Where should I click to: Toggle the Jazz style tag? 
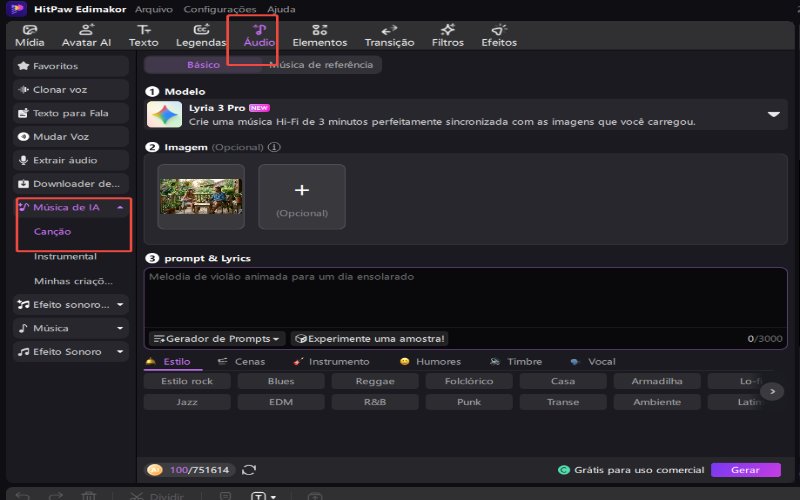pos(187,402)
